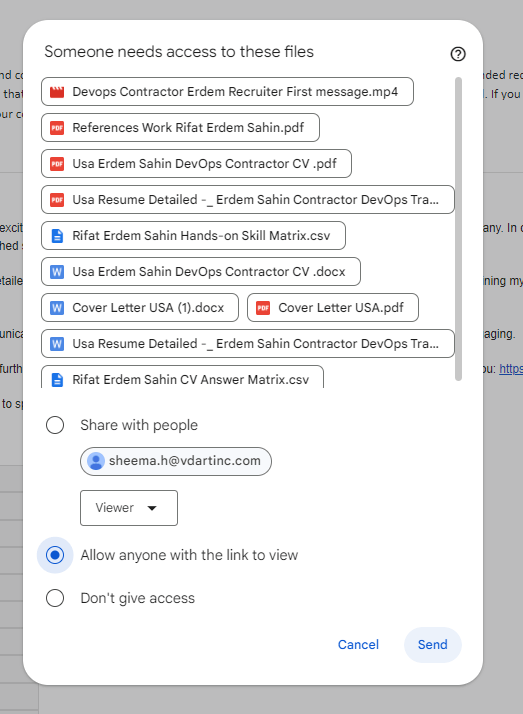Click the https link in the background email
This screenshot has width=523, height=714.
(x=511, y=369)
